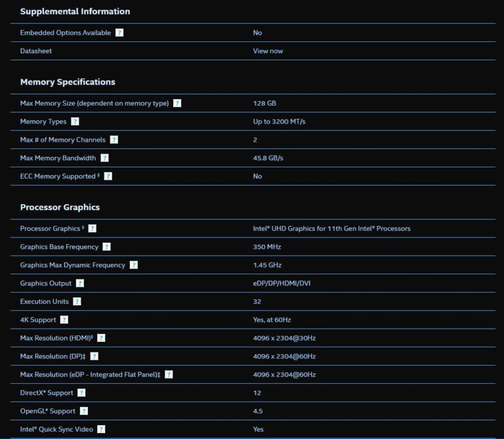Click the question mark next to Graphics Base Frequency
This screenshot has height=439, width=504.
click(x=107, y=247)
